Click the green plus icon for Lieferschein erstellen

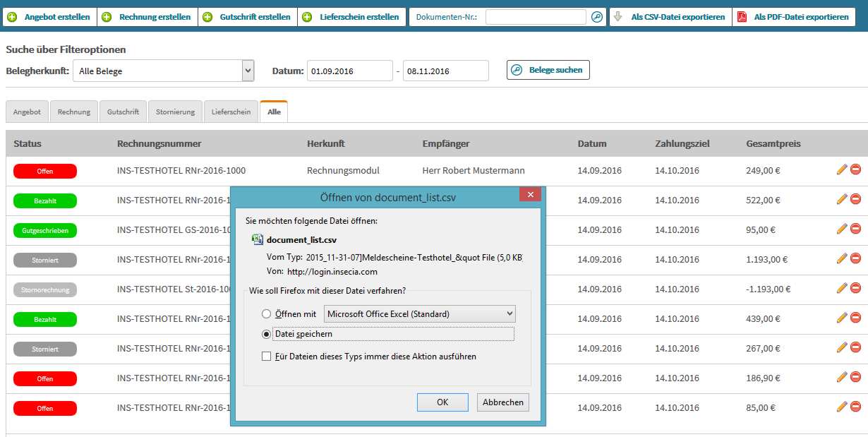307,17
